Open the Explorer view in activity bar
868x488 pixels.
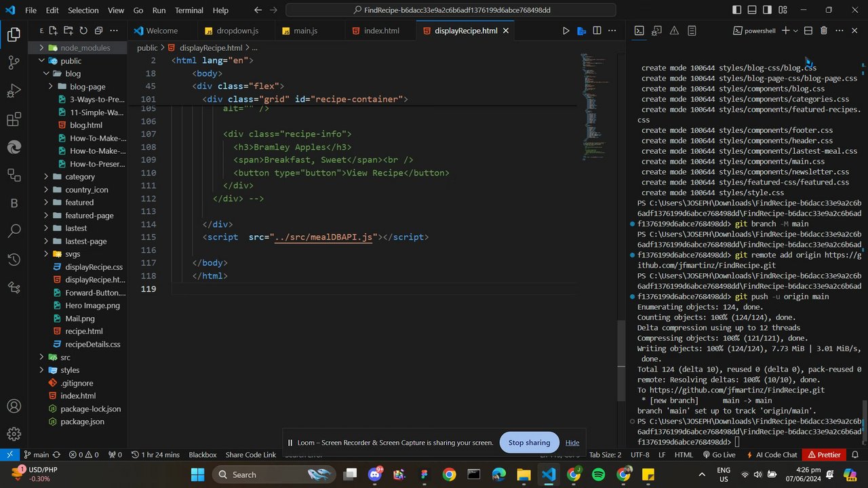click(x=14, y=35)
